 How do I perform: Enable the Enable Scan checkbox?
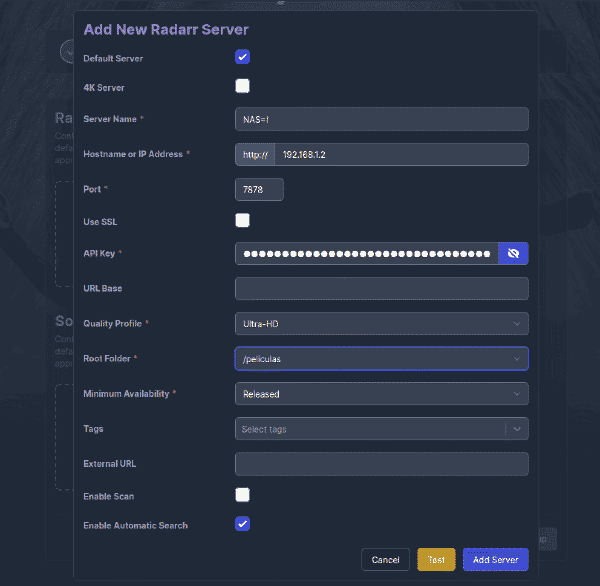coord(242,495)
